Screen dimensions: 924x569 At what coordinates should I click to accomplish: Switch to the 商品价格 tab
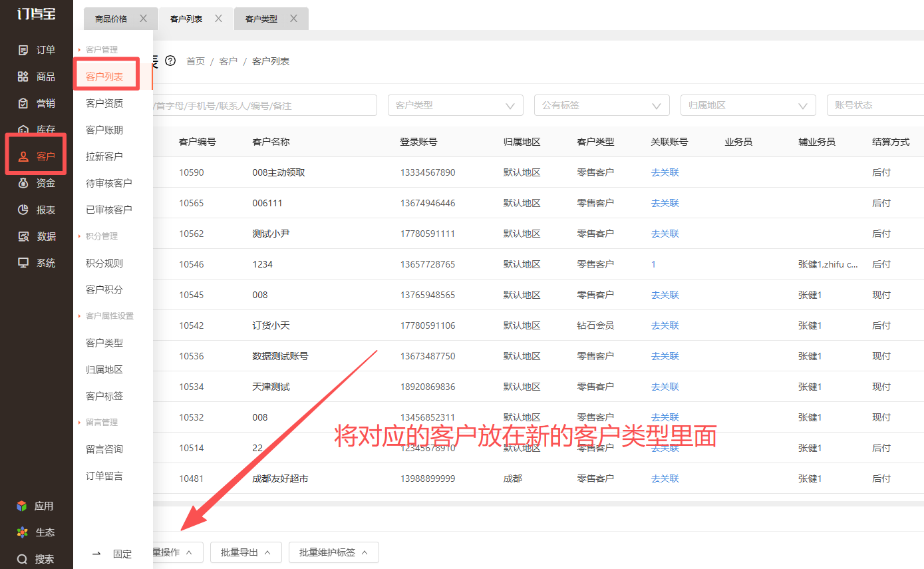click(111, 19)
